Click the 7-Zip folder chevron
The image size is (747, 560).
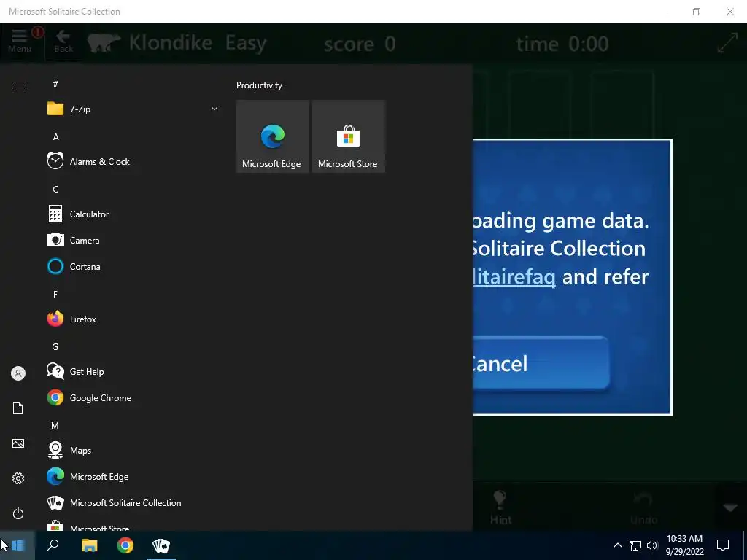tap(214, 109)
